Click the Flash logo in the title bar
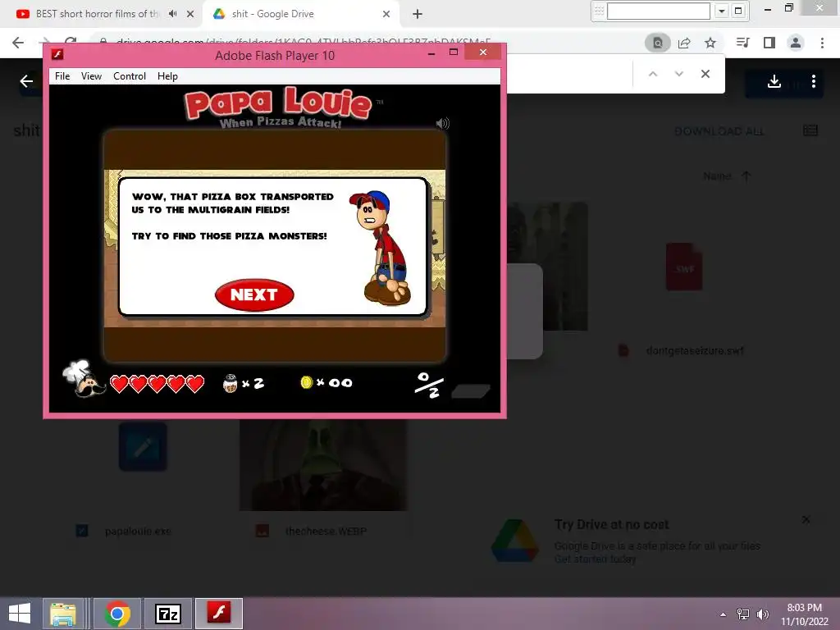840x630 pixels. [57, 54]
